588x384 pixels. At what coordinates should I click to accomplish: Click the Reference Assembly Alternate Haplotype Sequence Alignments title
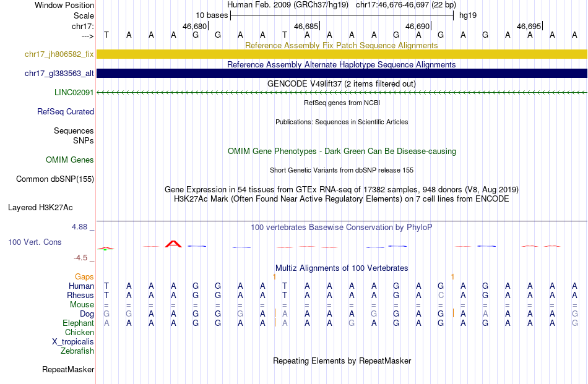click(x=342, y=64)
